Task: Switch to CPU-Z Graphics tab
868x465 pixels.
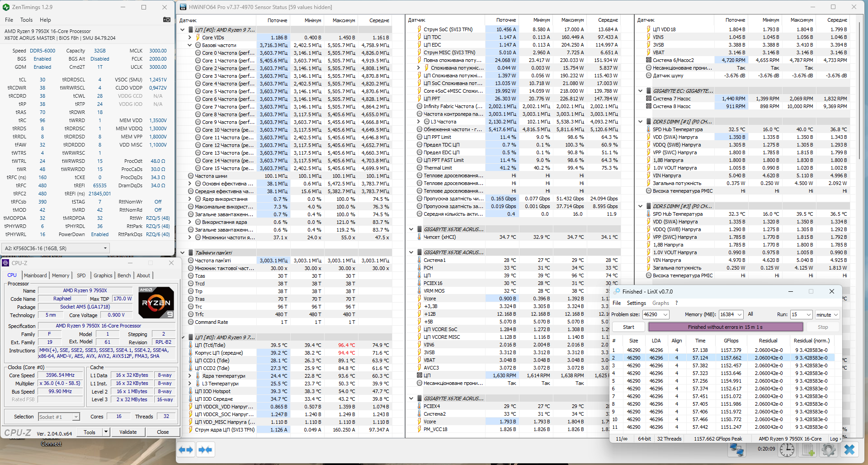Action: (103, 275)
